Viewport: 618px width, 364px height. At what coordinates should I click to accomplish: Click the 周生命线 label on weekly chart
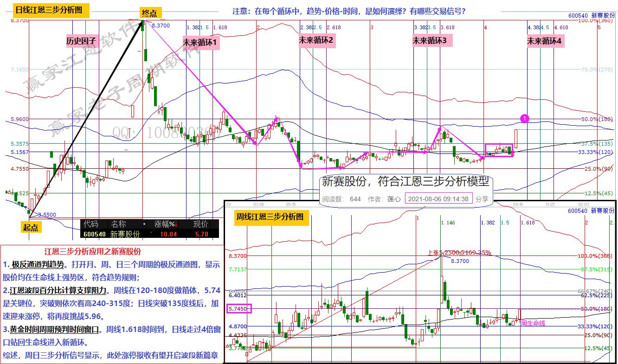pyautogui.click(x=533, y=323)
